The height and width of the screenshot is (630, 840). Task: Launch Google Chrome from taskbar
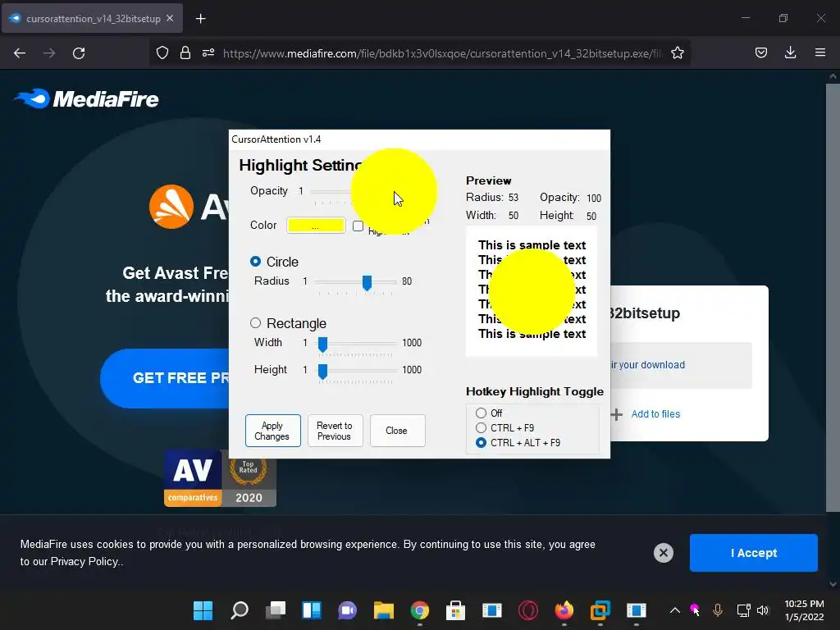pyautogui.click(x=420, y=610)
